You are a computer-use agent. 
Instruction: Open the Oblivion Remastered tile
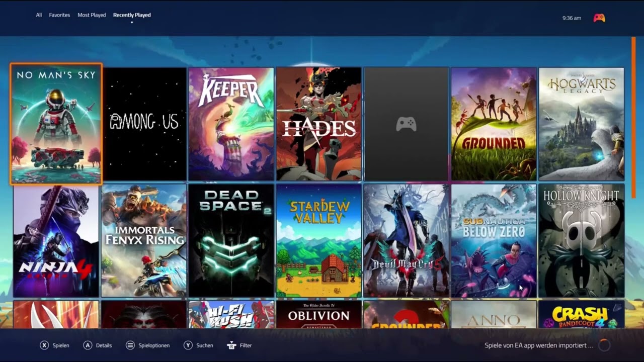[x=318, y=315]
